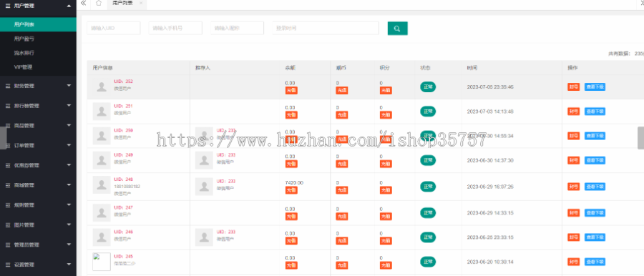Click the timestamp 2023-07-03 14:13:48
Screen dimensions: 644x276
[490, 112]
